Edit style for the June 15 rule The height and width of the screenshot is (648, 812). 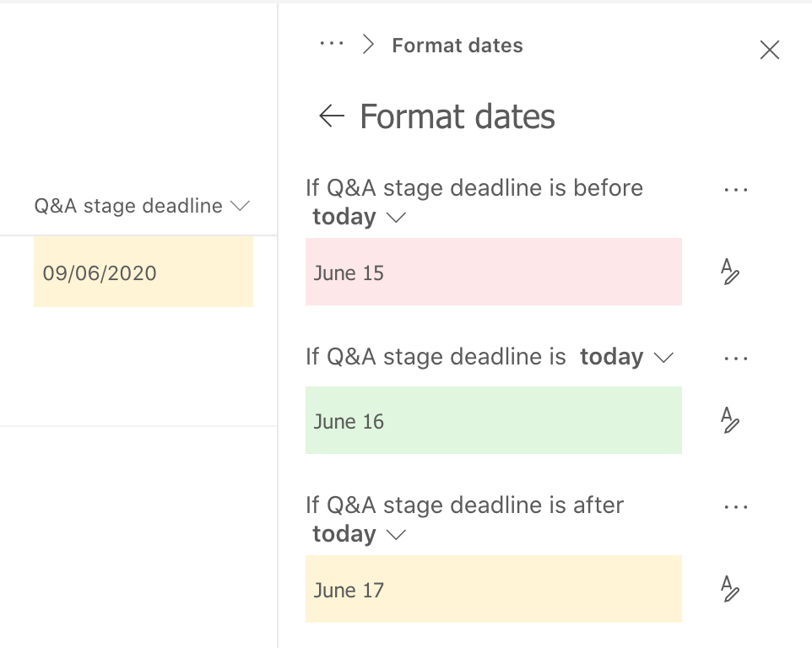point(730,272)
